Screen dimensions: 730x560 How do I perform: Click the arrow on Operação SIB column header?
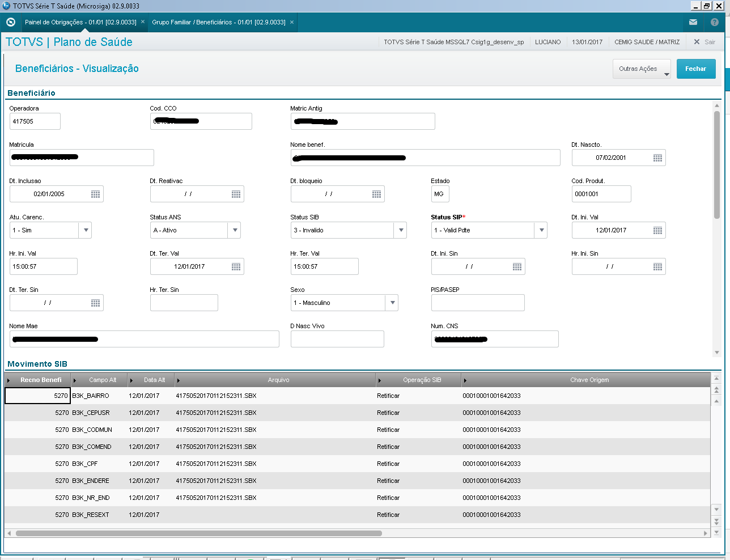[x=380, y=380]
